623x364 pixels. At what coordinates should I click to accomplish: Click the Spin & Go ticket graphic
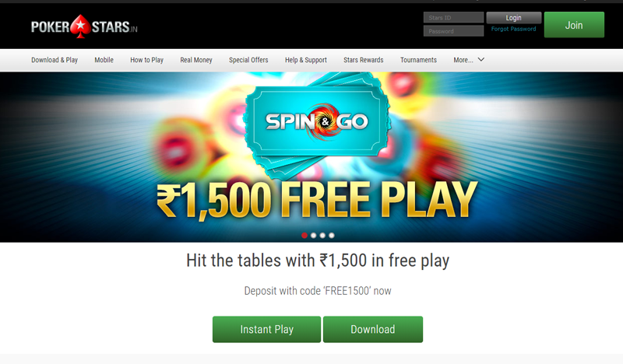point(317,122)
